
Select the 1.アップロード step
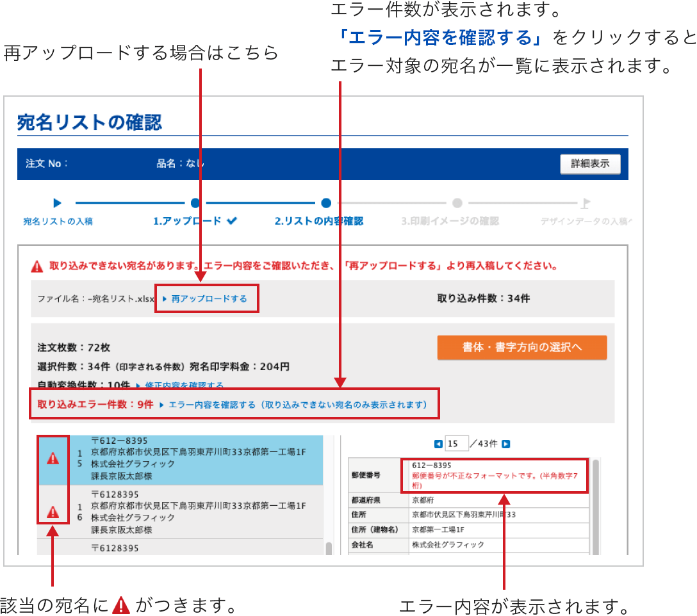(x=195, y=221)
